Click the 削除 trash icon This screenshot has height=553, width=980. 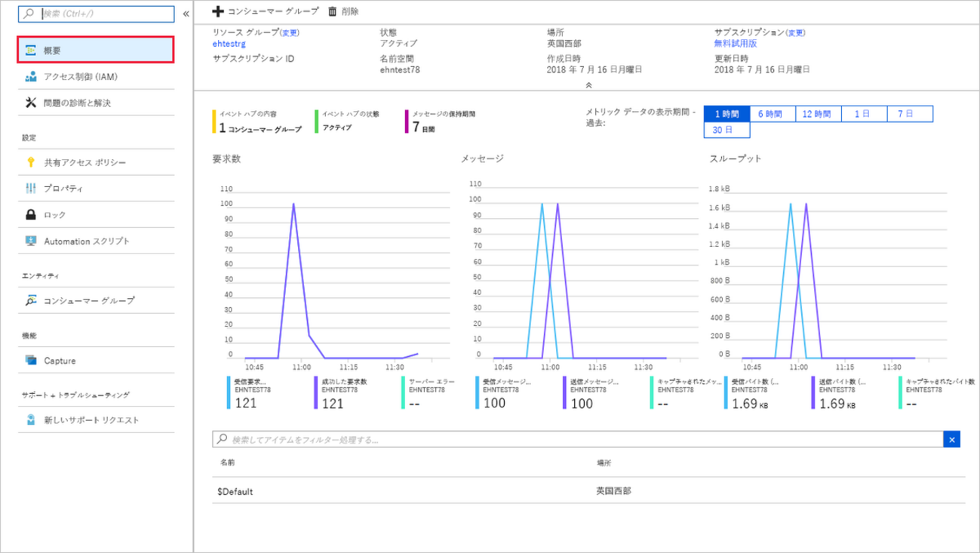[x=332, y=11]
